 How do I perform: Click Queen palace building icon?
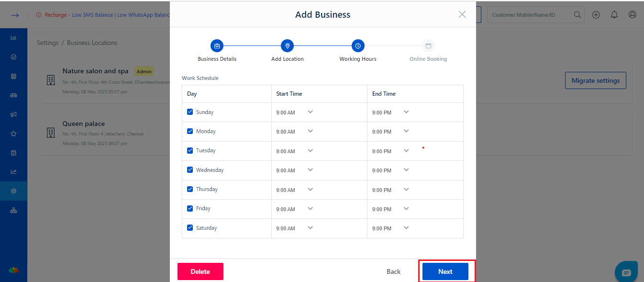coord(50,133)
